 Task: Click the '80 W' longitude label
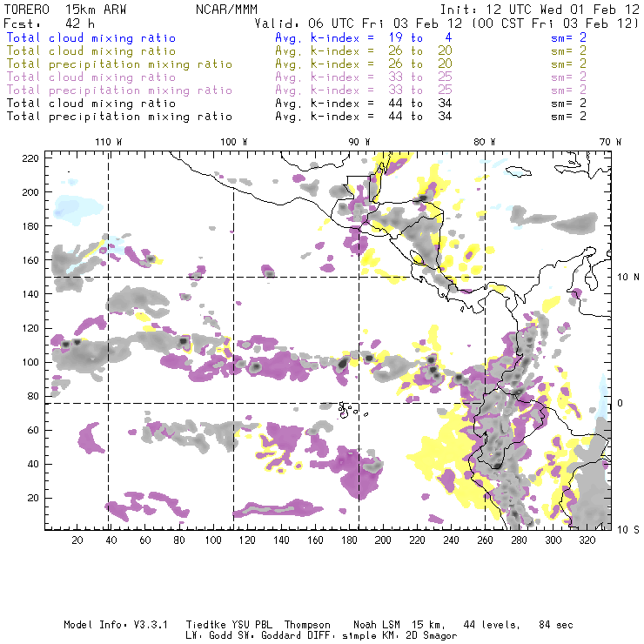[x=484, y=142]
